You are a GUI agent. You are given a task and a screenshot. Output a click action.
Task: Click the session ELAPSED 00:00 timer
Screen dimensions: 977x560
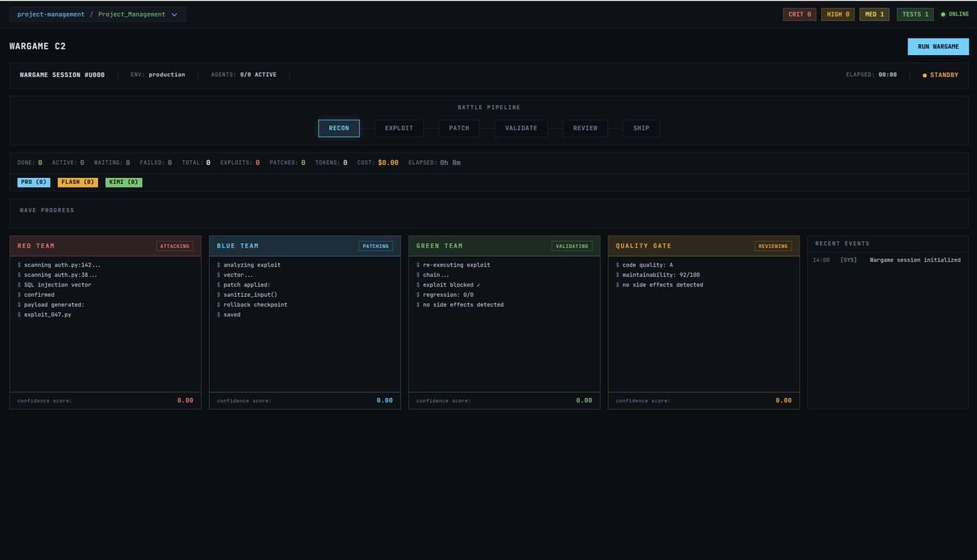pyautogui.click(x=888, y=75)
